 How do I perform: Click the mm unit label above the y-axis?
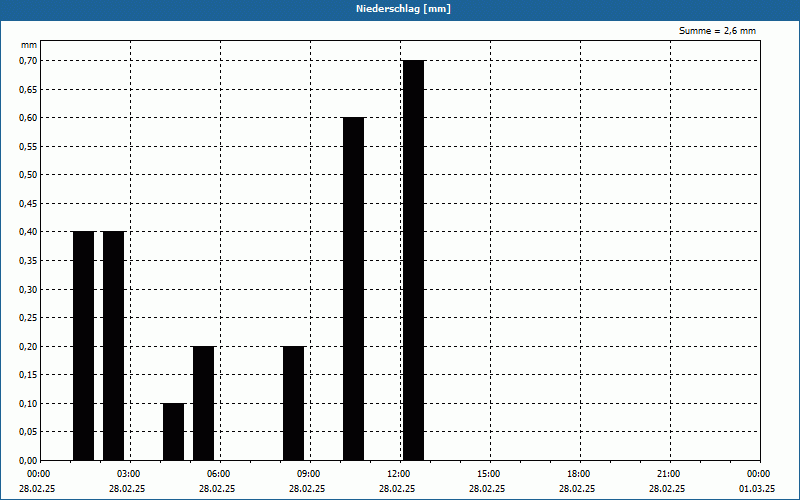point(28,45)
